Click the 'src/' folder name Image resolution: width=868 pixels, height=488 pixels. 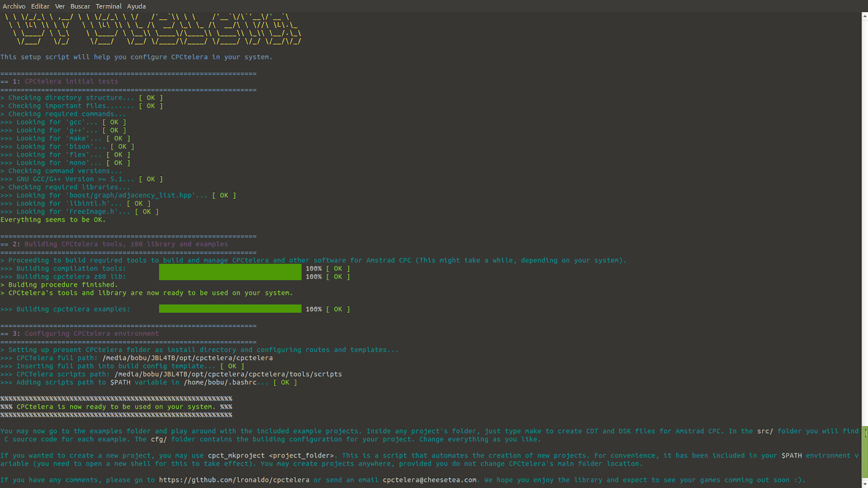coord(765,431)
